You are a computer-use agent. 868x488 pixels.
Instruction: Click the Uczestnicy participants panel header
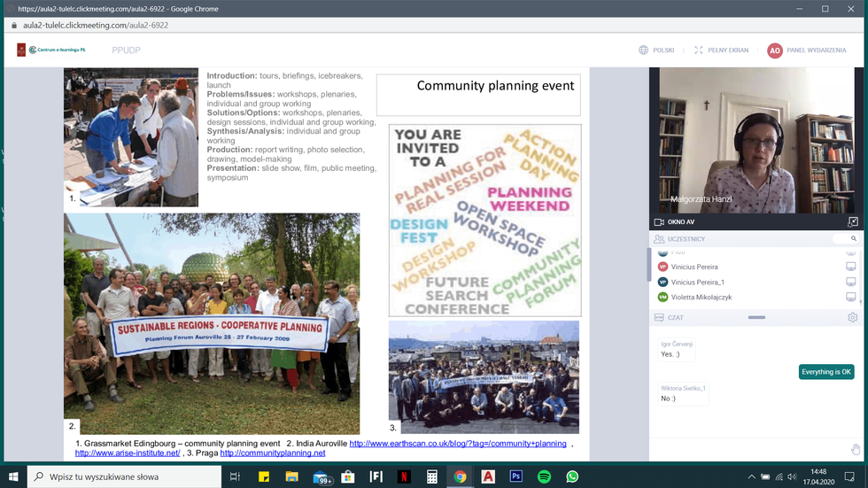[686, 239]
